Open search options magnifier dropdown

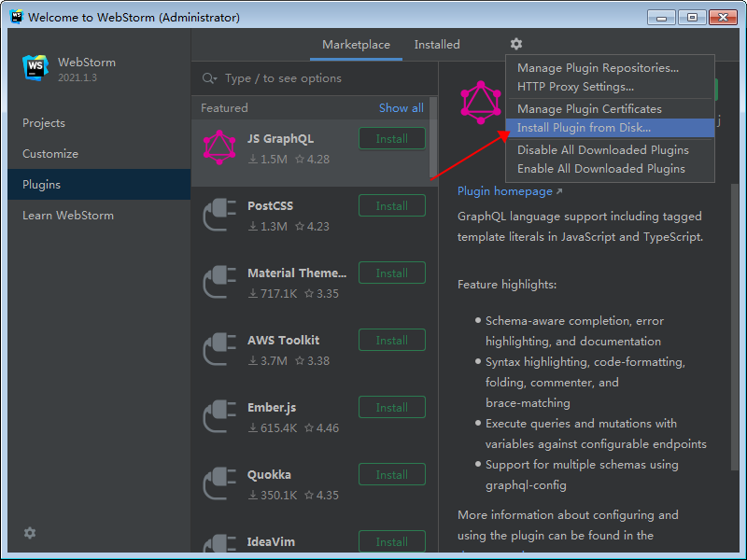tap(209, 78)
